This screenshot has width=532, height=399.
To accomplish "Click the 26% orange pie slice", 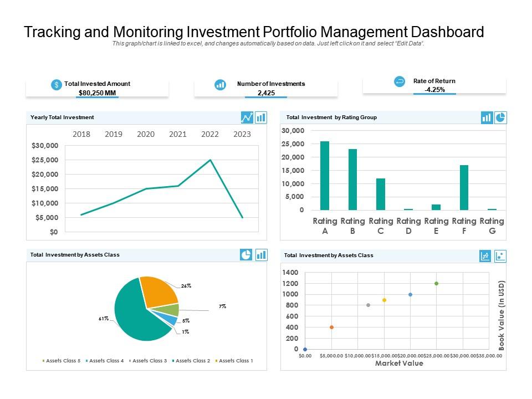I will pos(158,291).
